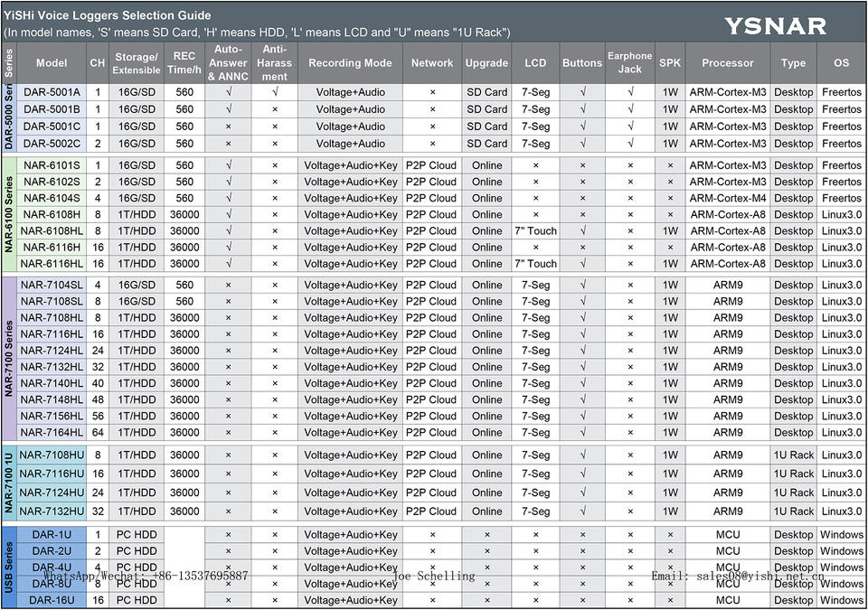868x610 pixels.
Task: Click the 'NAR-7108HL' model cell
Action: click(x=52, y=318)
